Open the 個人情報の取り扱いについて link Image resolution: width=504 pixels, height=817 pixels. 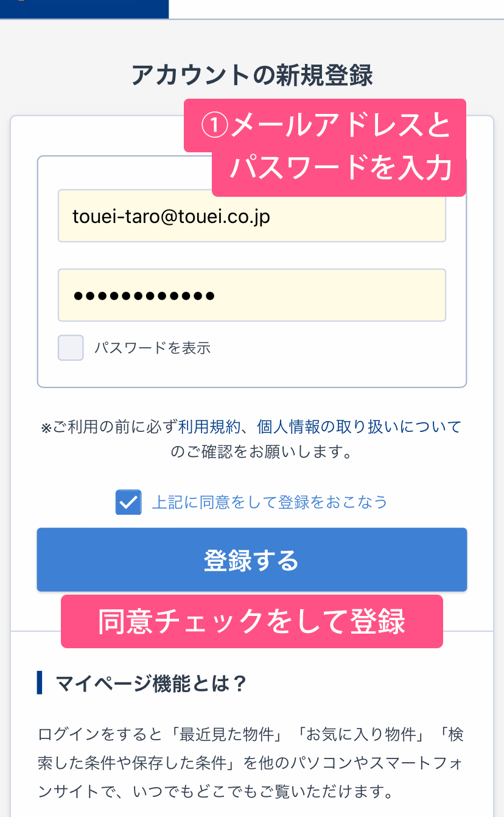(x=359, y=426)
